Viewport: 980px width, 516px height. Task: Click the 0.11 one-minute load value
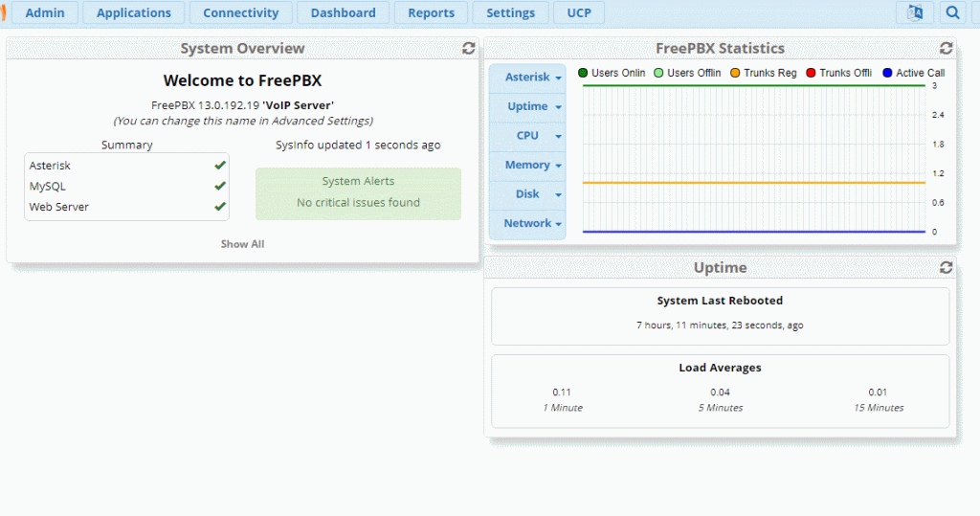coord(562,393)
